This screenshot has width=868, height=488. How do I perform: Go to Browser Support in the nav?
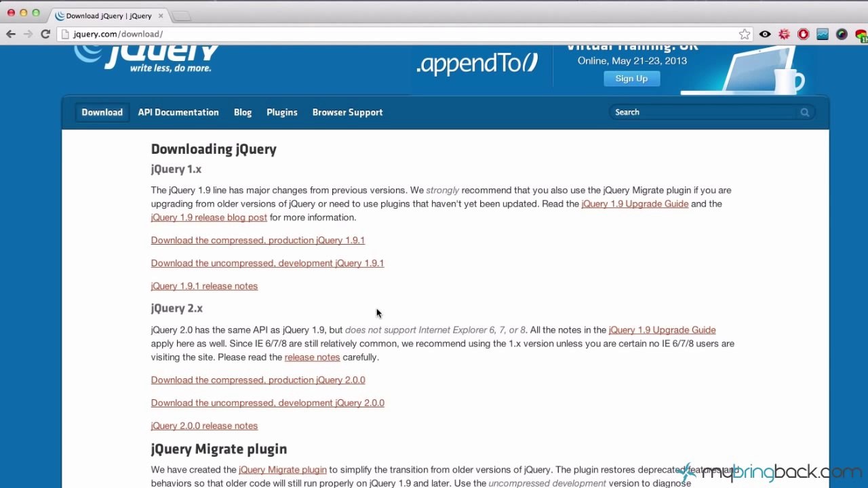tap(348, 113)
